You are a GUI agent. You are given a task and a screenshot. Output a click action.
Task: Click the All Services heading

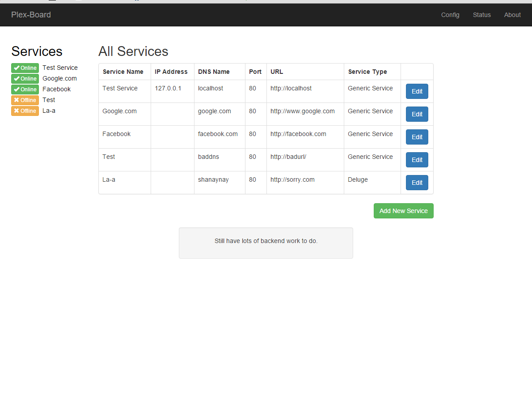[x=133, y=51]
